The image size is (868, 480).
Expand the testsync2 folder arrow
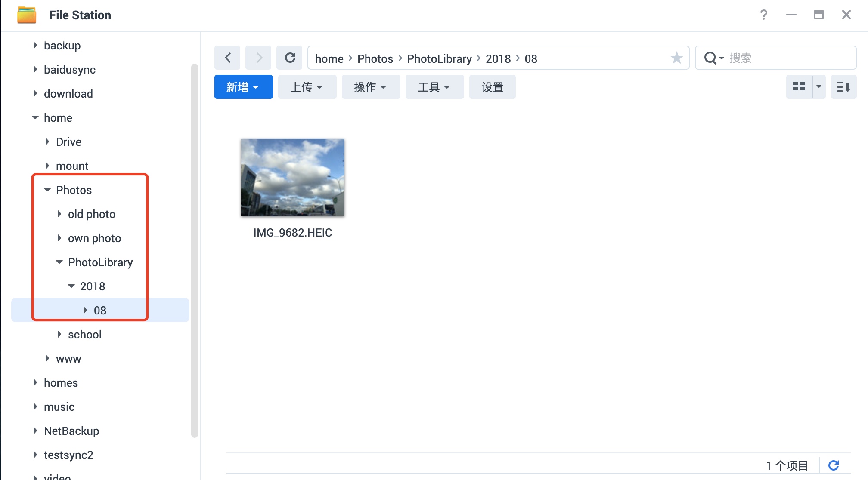(x=35, y=455)
